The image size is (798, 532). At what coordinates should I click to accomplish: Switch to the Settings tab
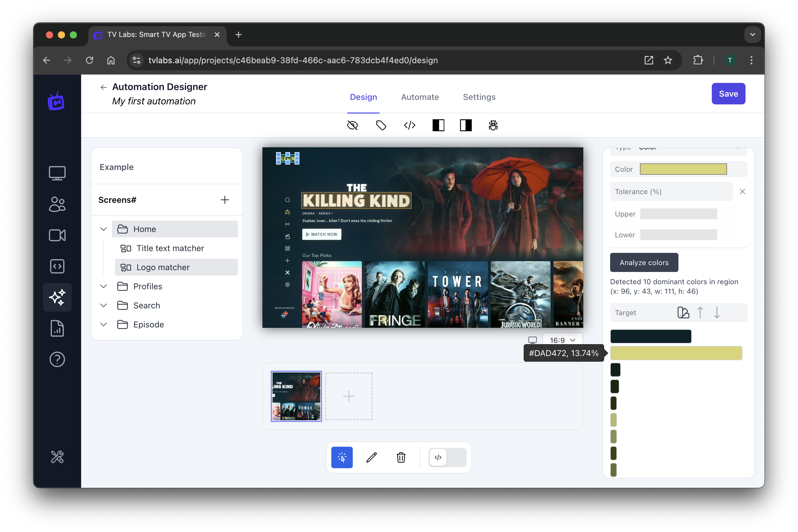[479, 97]
